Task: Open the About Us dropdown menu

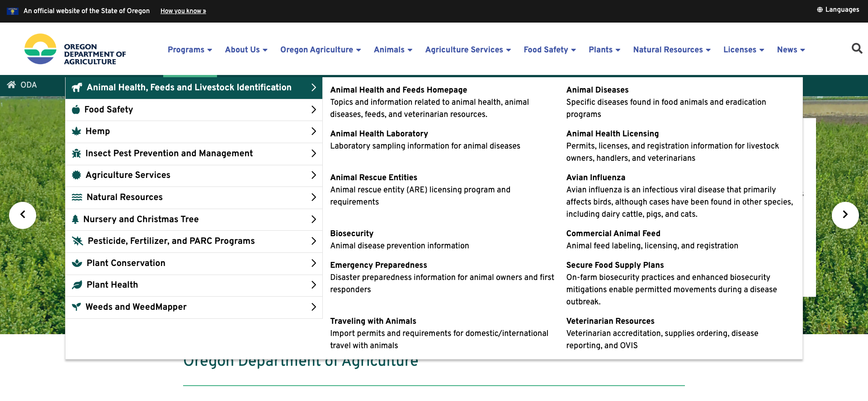Action: [246, 50]
